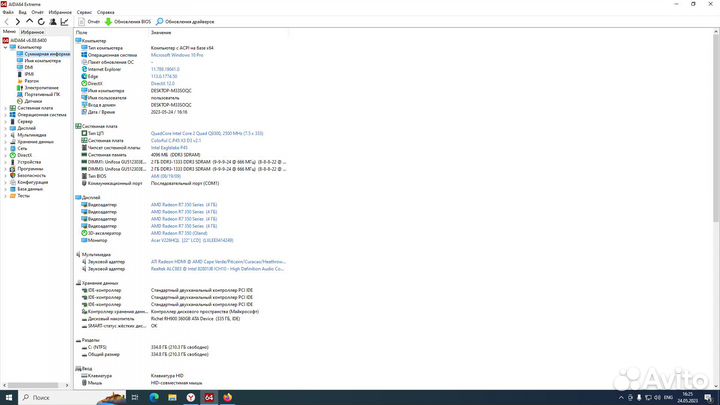Open Firefox from the taskbar

tap(228, 398)
